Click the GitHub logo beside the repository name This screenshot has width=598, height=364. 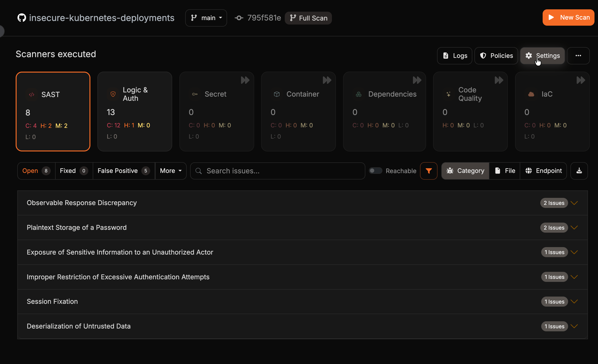21,18
